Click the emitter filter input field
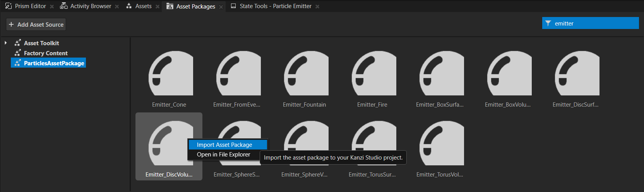The width and height of the screenshot is (644, 192). pos(590,23)
